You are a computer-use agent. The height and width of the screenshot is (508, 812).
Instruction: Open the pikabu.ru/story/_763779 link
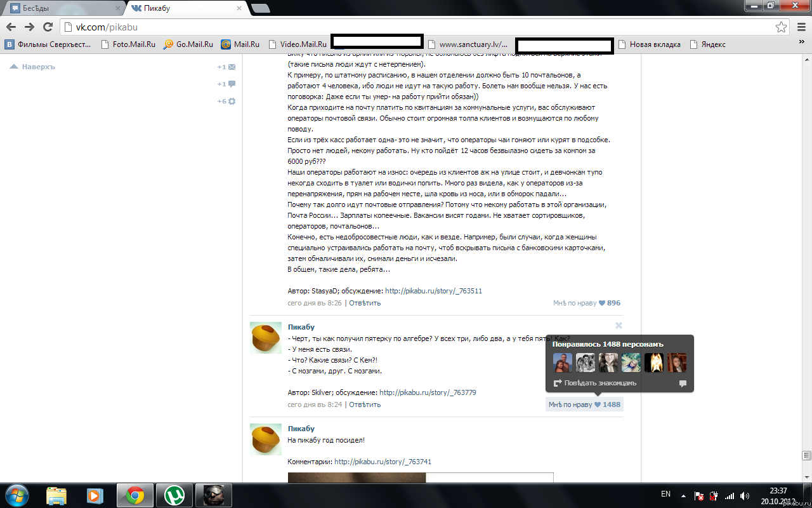[428, 392]
